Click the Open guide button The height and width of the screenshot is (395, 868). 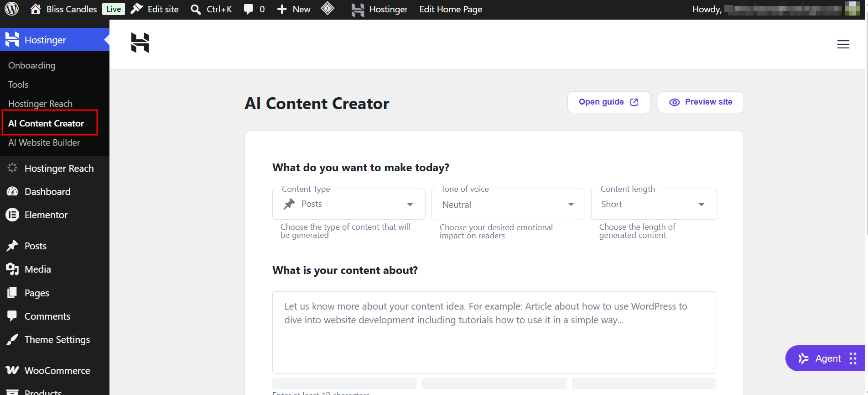609,102
